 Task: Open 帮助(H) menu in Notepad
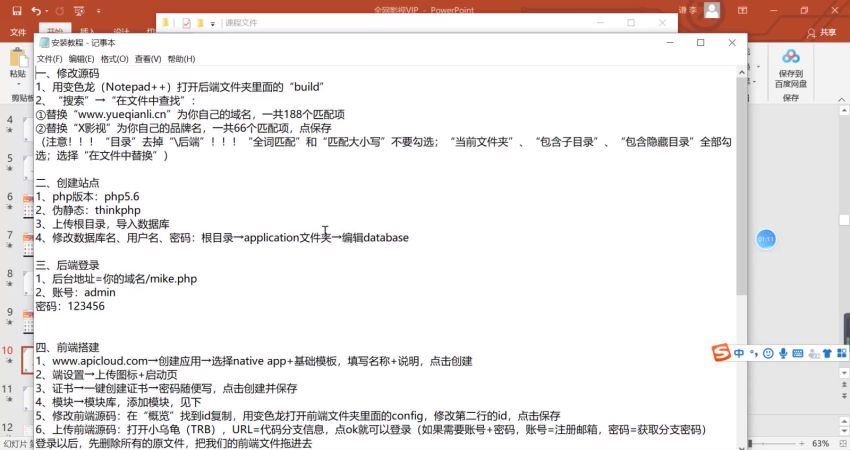click(x=181, y=59)
